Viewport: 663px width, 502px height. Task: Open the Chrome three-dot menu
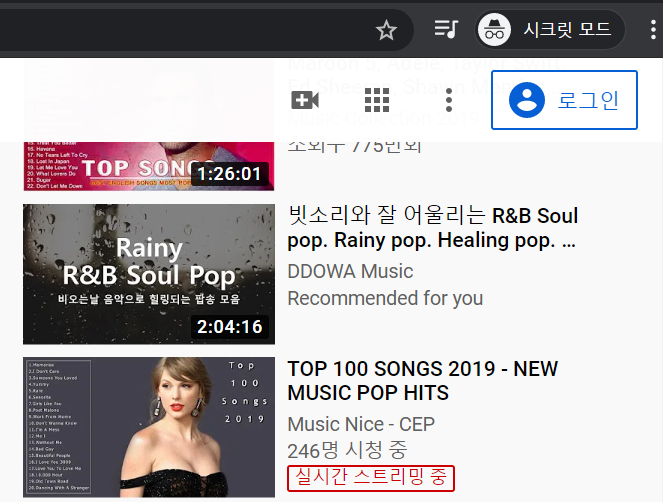[x=653, y=30]
